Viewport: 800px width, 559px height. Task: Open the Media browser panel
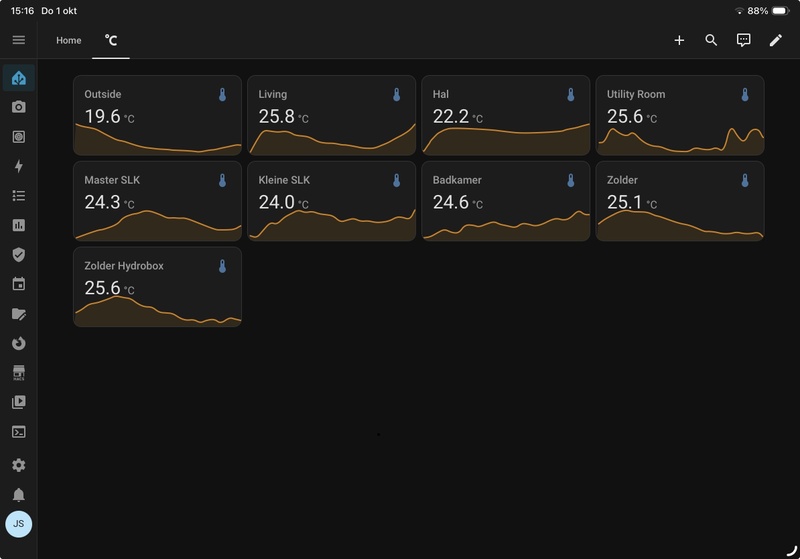(x=19, y=402)
